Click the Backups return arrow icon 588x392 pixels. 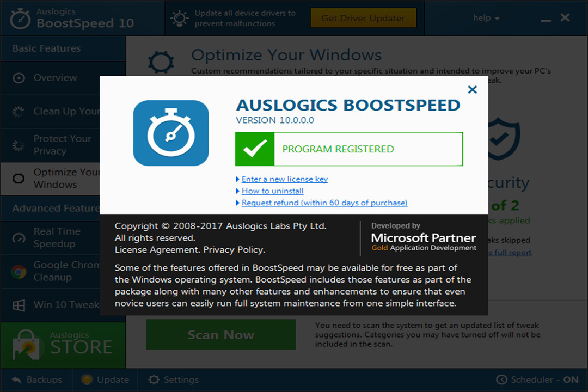coord(16,379)
